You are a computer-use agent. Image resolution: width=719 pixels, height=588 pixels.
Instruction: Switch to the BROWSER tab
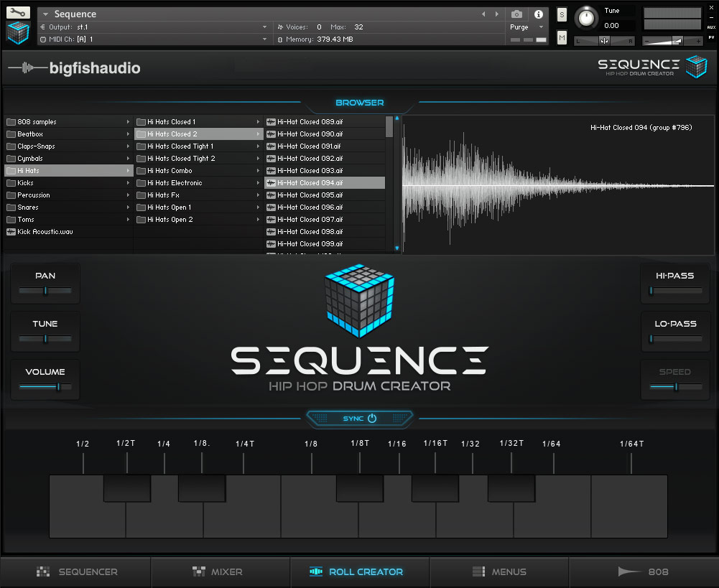coord(359,102)
